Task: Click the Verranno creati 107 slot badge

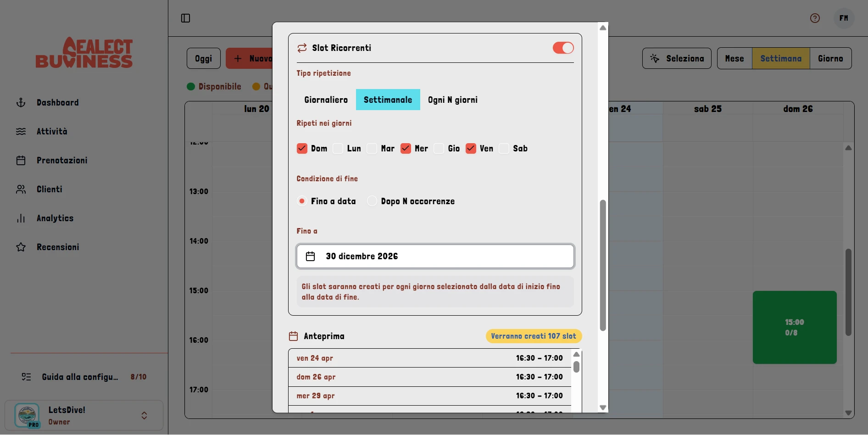Action: [x=534, y=336]
